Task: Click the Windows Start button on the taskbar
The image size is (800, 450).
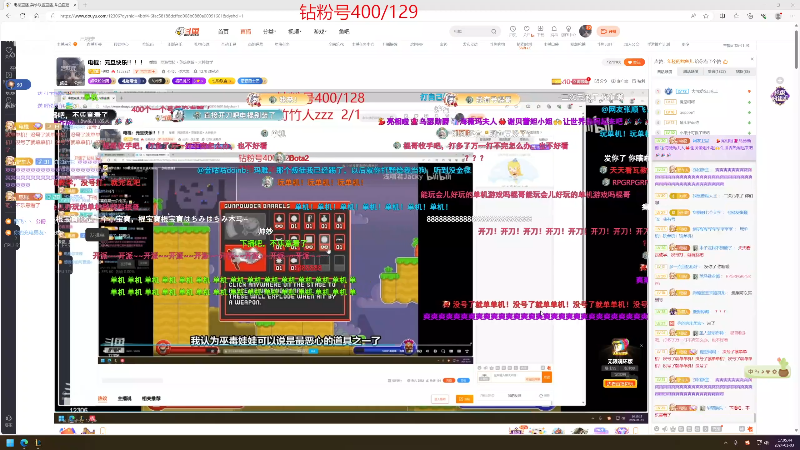Action: [x=10, y=443]
